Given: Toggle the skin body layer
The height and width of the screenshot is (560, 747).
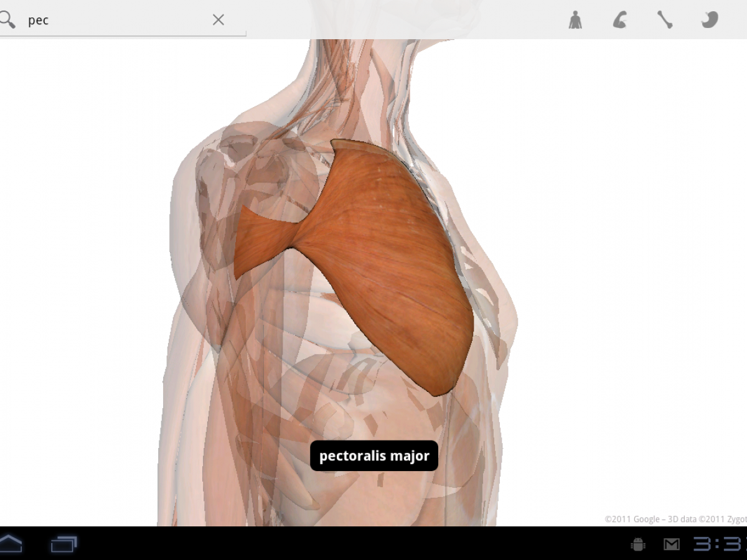Looking at the screenshot, I should point(575,20).
